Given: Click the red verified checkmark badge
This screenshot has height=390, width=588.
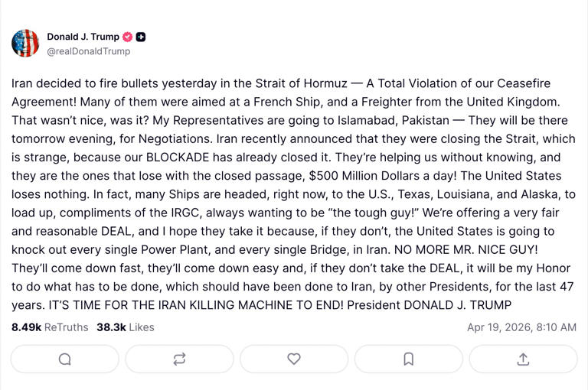Looking at the screenshot, I should point(128,37).
